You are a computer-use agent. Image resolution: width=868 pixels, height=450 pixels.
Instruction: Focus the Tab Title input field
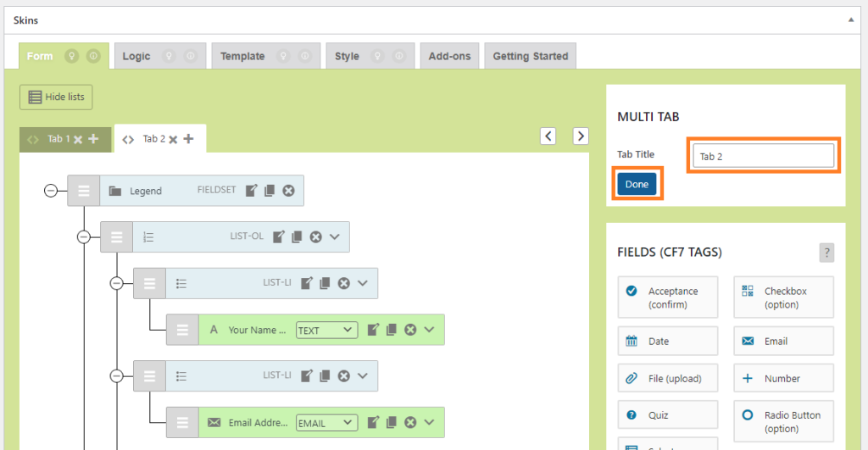(764, 156)
